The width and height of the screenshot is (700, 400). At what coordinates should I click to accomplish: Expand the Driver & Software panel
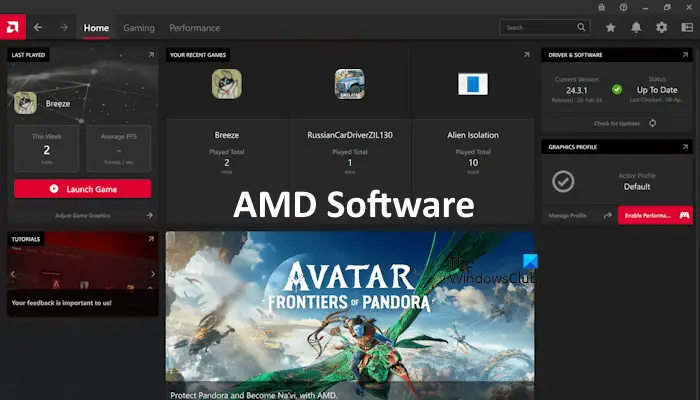coord(685,54)
